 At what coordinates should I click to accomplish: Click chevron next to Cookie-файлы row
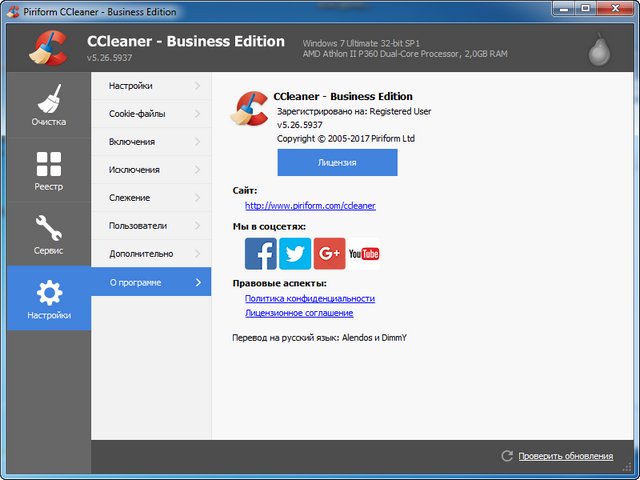(198, 113)
